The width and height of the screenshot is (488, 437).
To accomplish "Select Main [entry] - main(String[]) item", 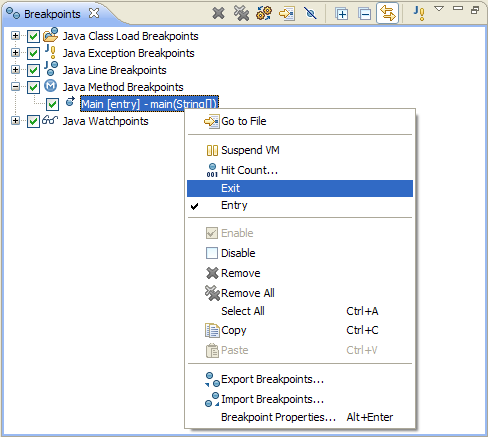I will tap(149, 104).
